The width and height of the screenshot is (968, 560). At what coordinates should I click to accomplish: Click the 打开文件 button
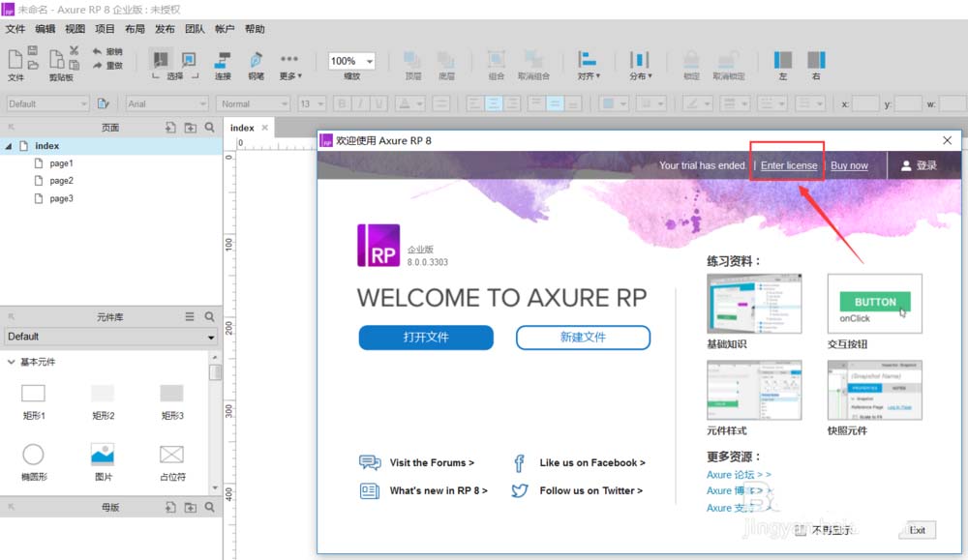(426, 338)
